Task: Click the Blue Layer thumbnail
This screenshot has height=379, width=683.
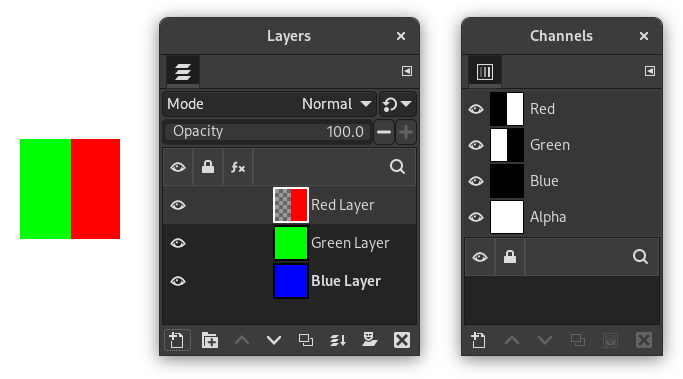Action: [291, 281]
